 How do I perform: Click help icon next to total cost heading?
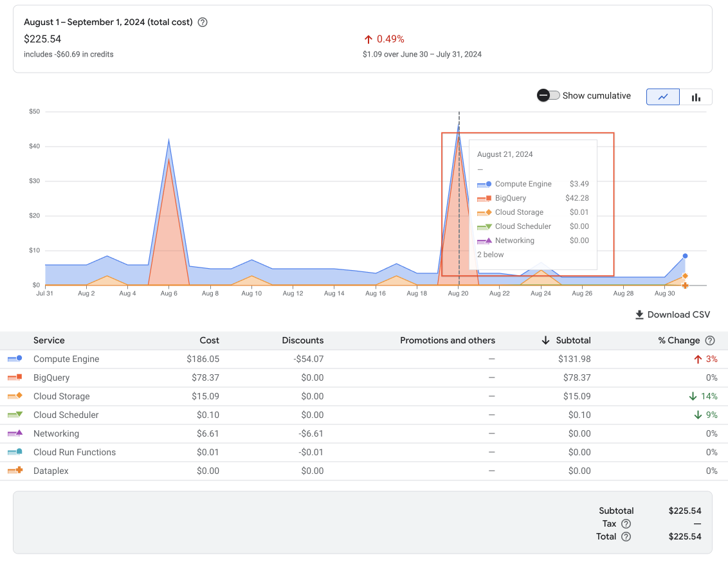pos(202,22)
